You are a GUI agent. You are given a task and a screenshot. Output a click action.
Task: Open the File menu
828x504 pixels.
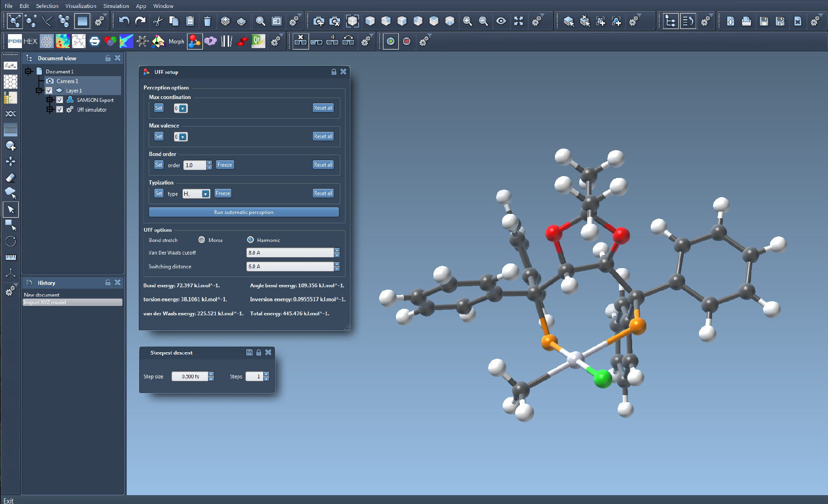click(x=8, y=6)
